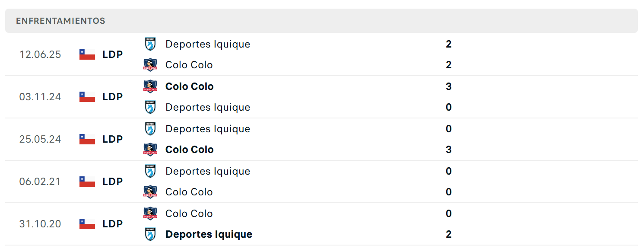Click Colo Colo crest in 12.06.25 match

[150, 65]
